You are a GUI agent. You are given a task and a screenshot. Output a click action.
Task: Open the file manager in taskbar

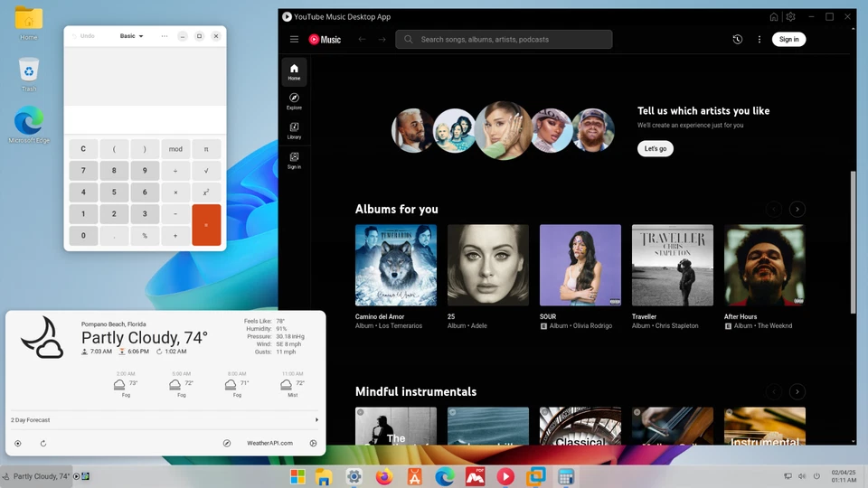pyautogui.click(x=324, y=476)
